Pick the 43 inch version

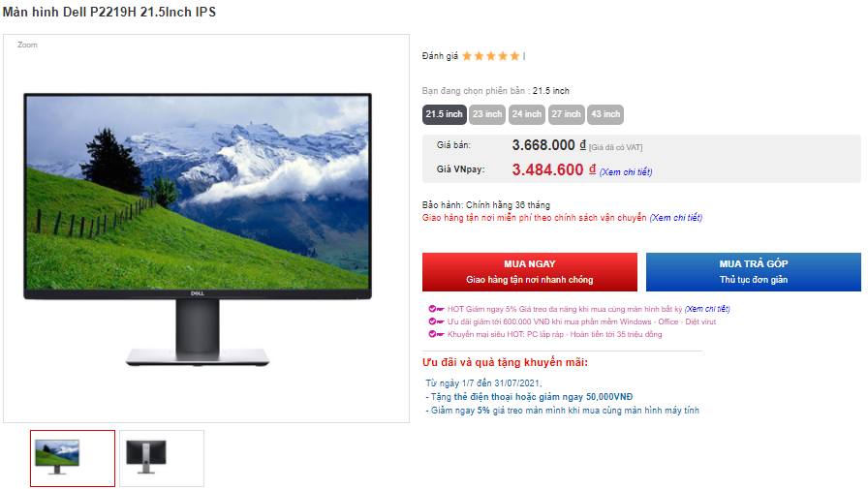pyautogui.click(x=605, y=114)
